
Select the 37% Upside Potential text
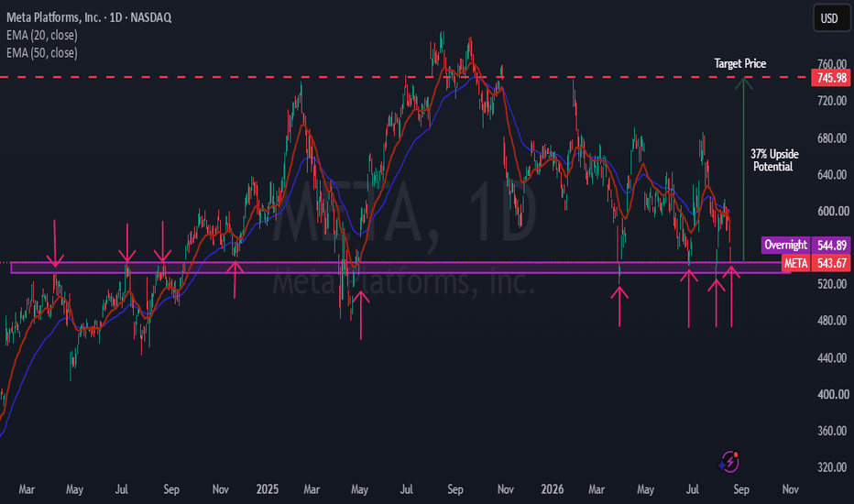(x=774, y=160)
